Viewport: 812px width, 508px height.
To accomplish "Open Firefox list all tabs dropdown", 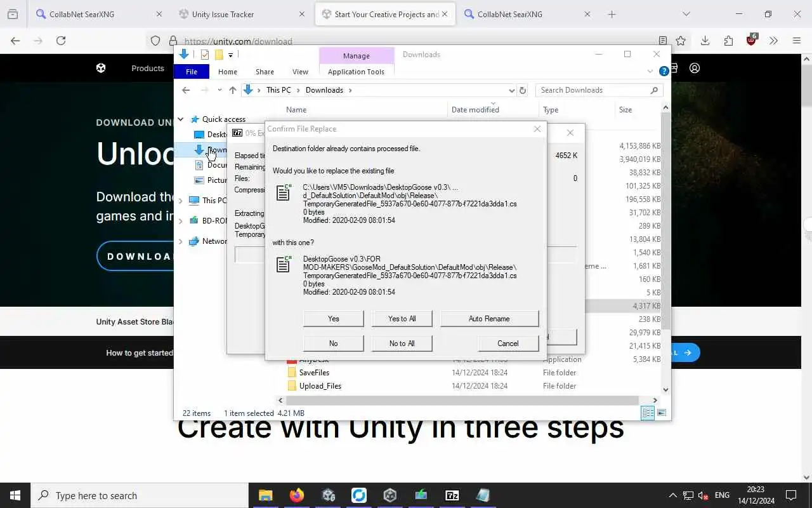I will [x=686, y=14].
